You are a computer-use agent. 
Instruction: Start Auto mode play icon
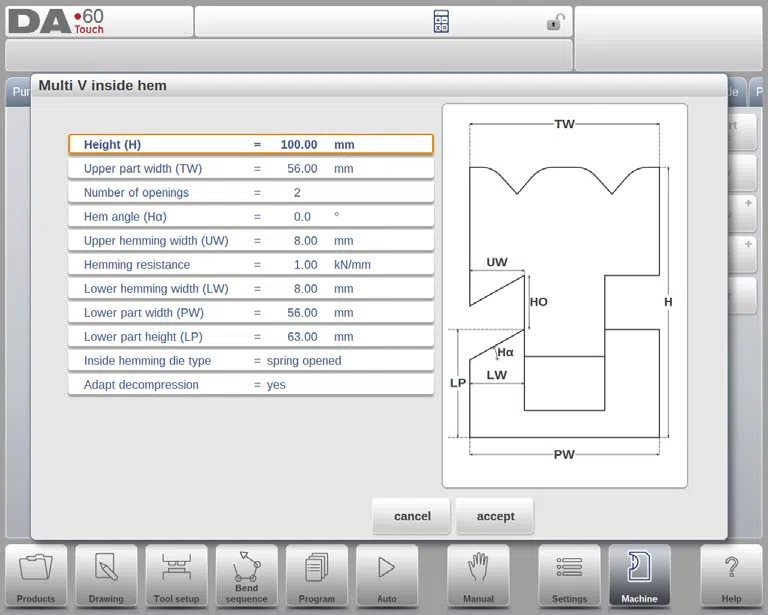pyautogui.click(x=387, y=576)
